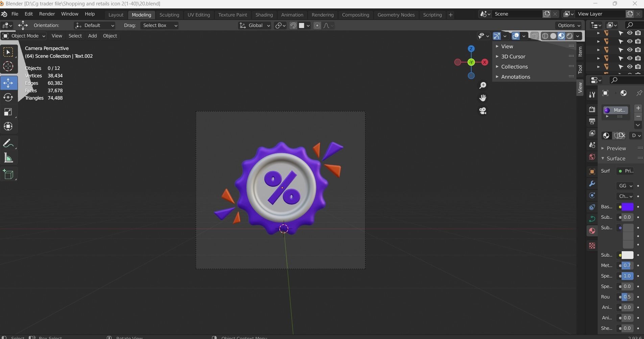Open the Scene properties tab
The height and width of the screenshot is (339, 644).
[592, 145]
